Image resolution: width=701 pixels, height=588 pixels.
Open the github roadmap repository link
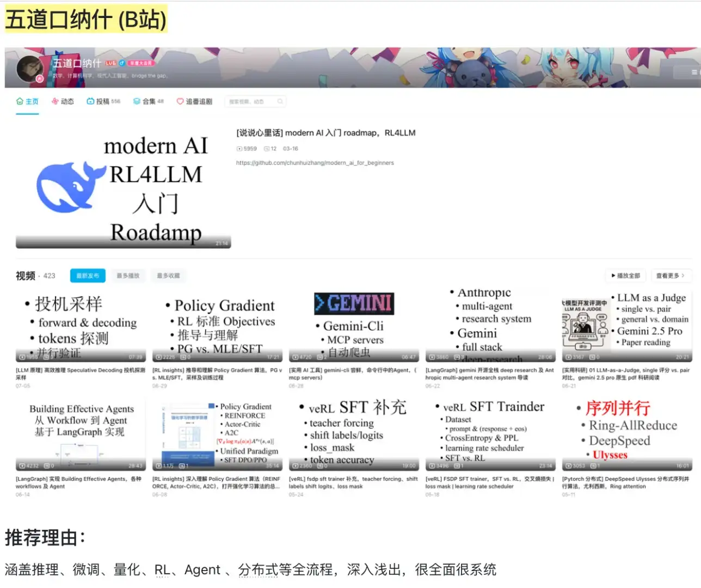(315, 162)
